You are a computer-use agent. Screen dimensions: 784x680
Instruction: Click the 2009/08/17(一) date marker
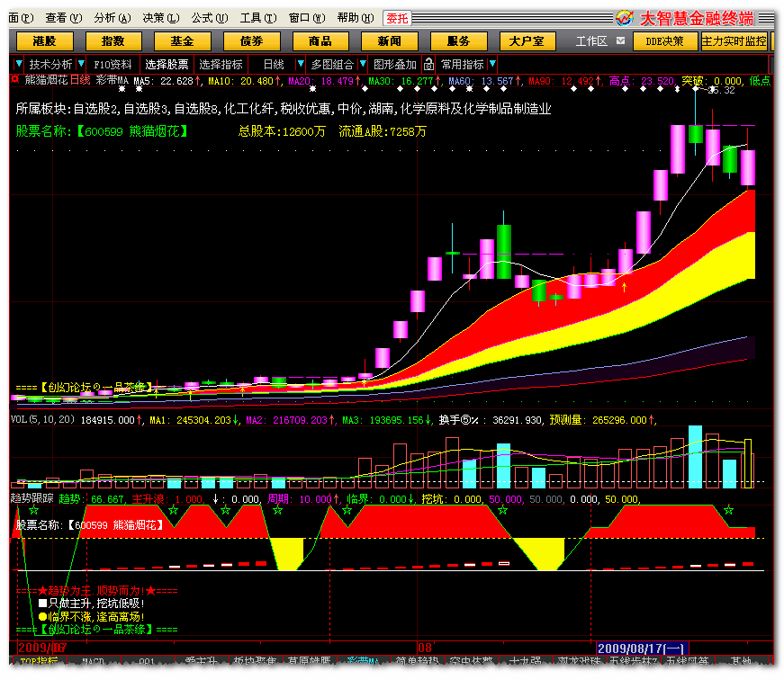click(642, 649)
